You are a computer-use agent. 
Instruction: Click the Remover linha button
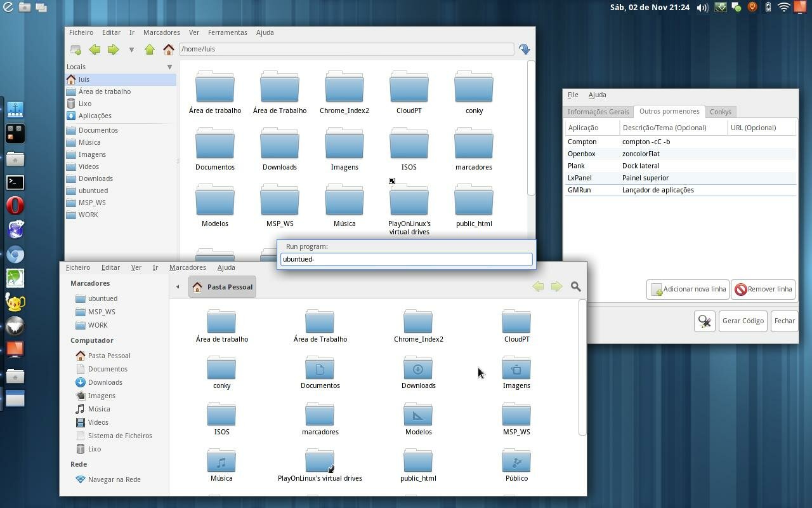pyautogui.click(x=763, y=290)
